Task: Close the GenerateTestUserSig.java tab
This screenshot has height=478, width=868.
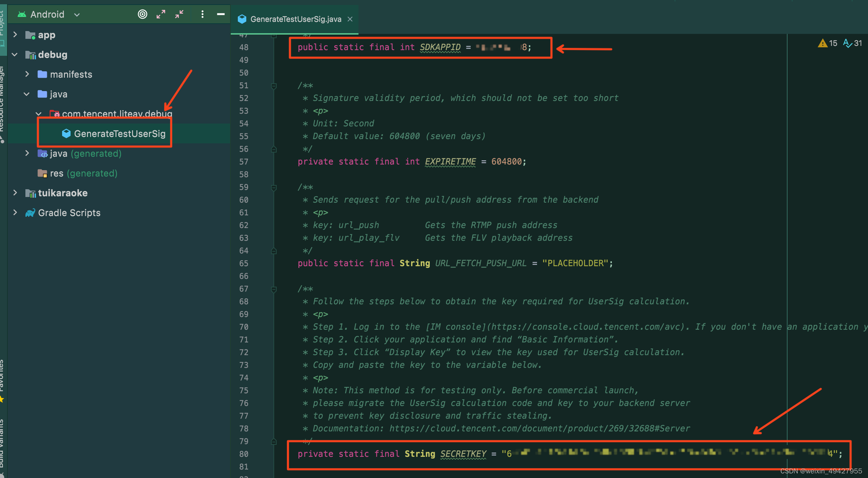Action: 350,19
